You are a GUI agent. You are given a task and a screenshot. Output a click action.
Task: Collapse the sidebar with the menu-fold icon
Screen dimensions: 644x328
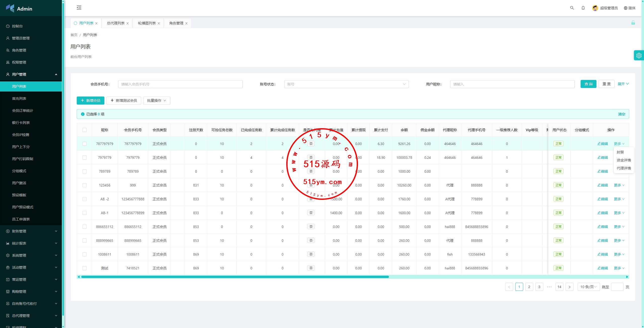[79, 8]
